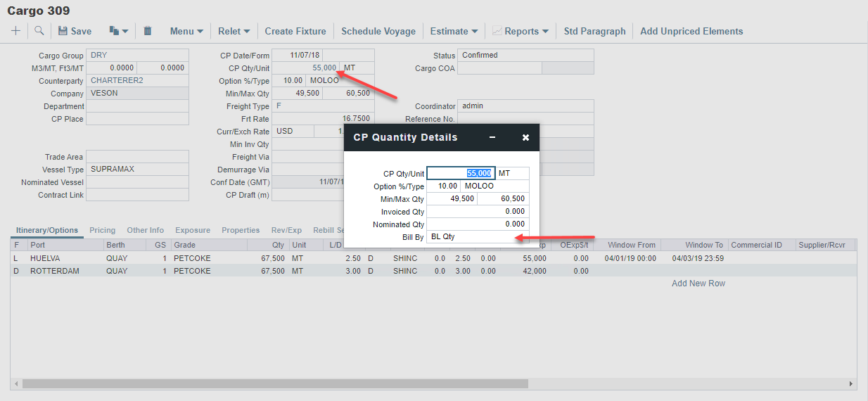Click the Save floppy disk button
Viewport: 868px width, 401px height.
pos(75,31)
